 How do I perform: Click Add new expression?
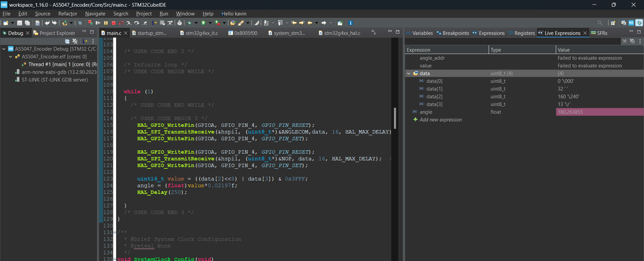[440, 120]
